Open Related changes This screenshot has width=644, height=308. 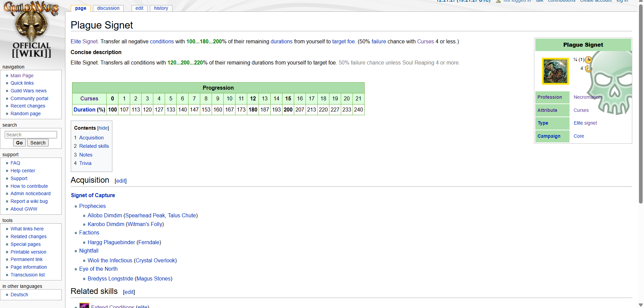[29, 236]
